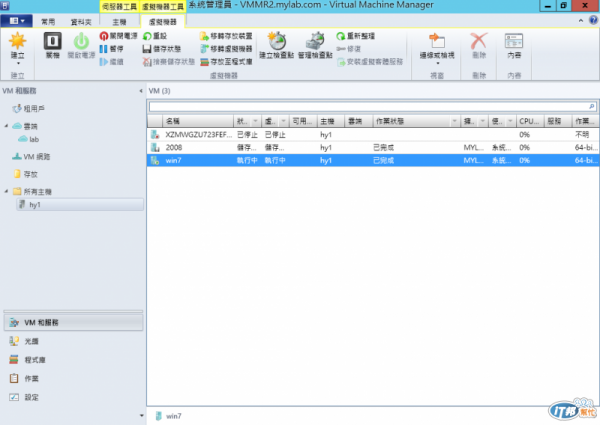Click the help question mark icon
The height and width of the screenshot is (425, 600).
[x=593, y=21]
